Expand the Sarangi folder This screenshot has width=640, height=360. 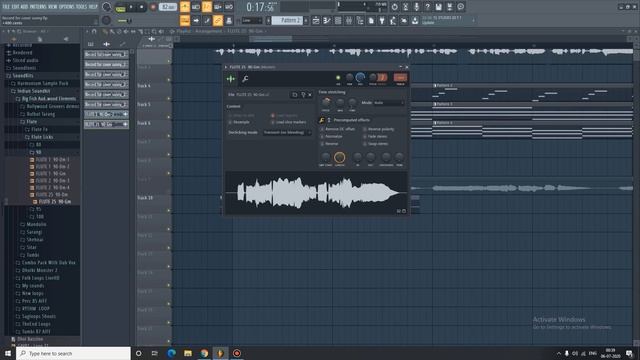click(x=34, y=232)
